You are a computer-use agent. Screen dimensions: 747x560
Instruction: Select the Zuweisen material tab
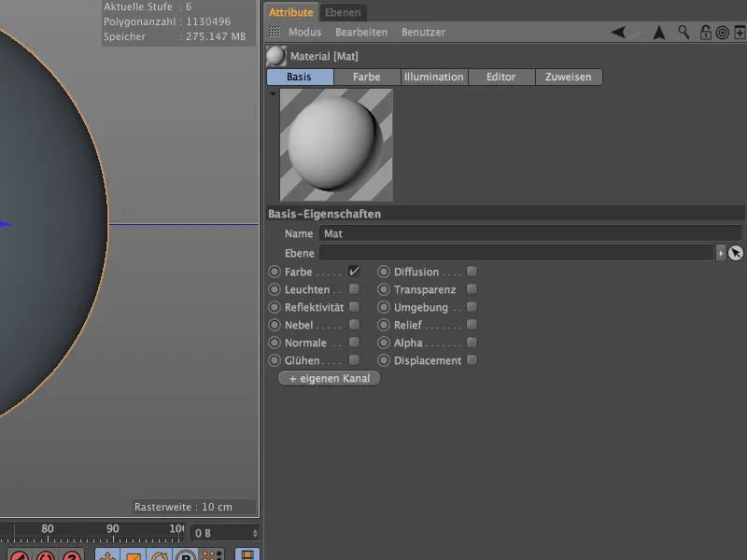569,77
